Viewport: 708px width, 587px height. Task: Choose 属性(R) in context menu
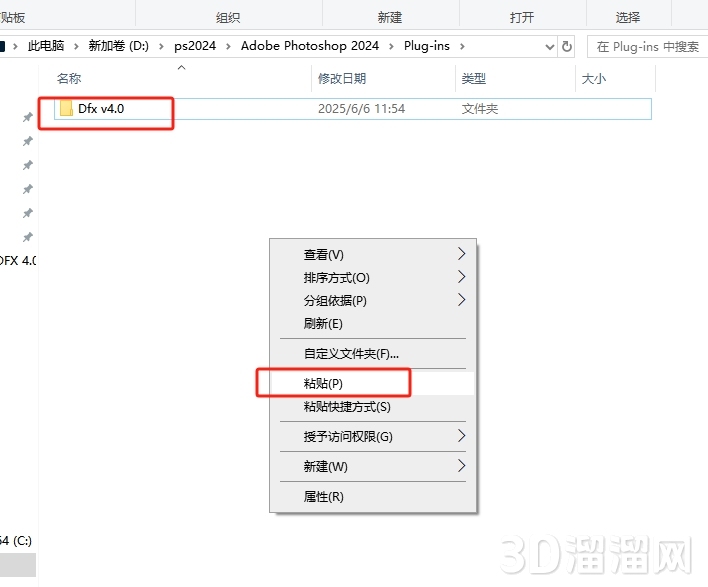(373, 496)
